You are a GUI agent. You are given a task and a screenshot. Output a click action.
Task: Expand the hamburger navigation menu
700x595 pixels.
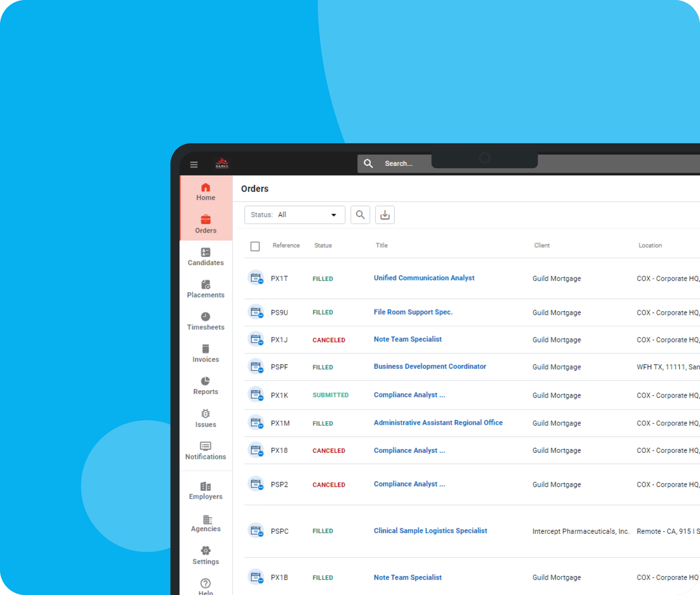pyautogui.click(x=194, y=164)
